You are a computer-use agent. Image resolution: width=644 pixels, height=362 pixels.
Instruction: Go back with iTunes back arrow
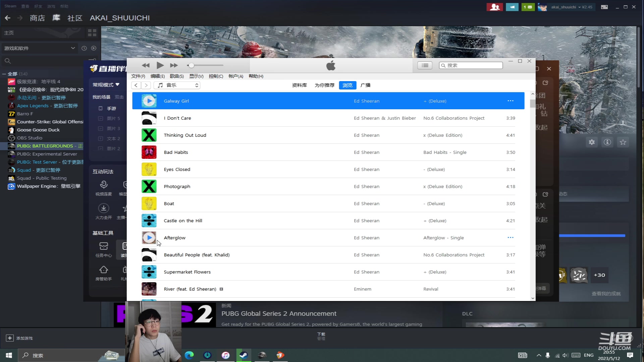point(136,85)
